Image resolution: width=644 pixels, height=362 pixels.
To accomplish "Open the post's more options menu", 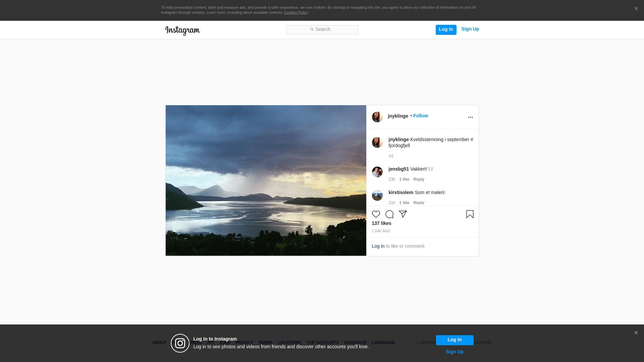I will point(470,117).
